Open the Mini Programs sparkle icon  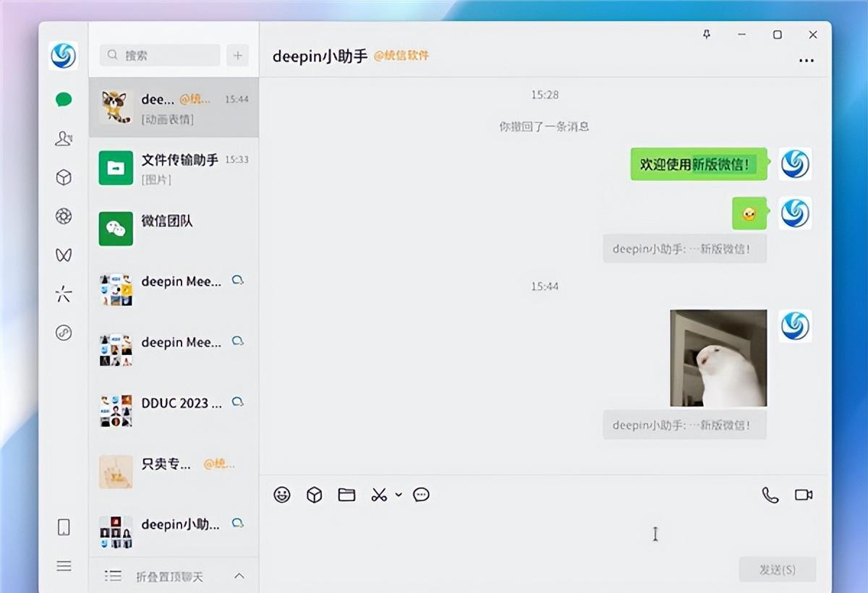tap(64, 294)
